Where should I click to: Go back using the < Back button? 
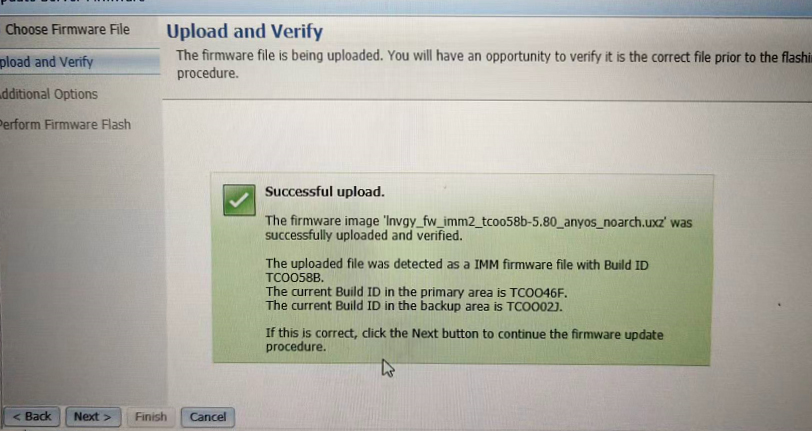32,416
